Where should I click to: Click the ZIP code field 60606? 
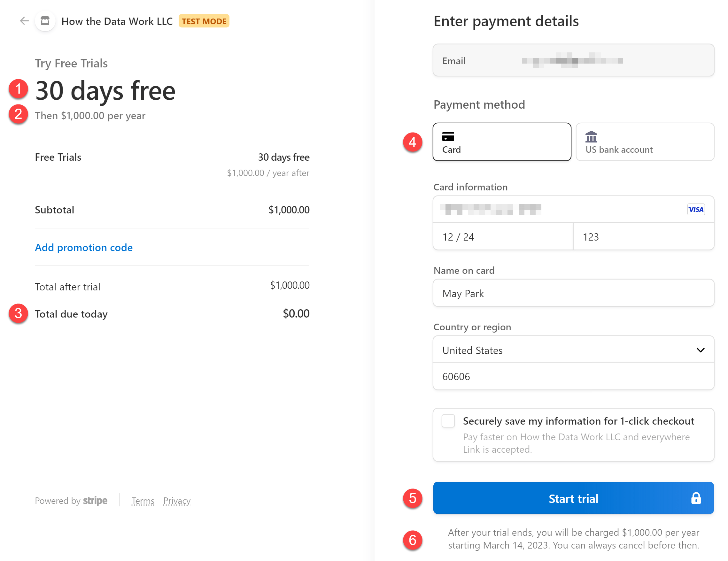573,376
